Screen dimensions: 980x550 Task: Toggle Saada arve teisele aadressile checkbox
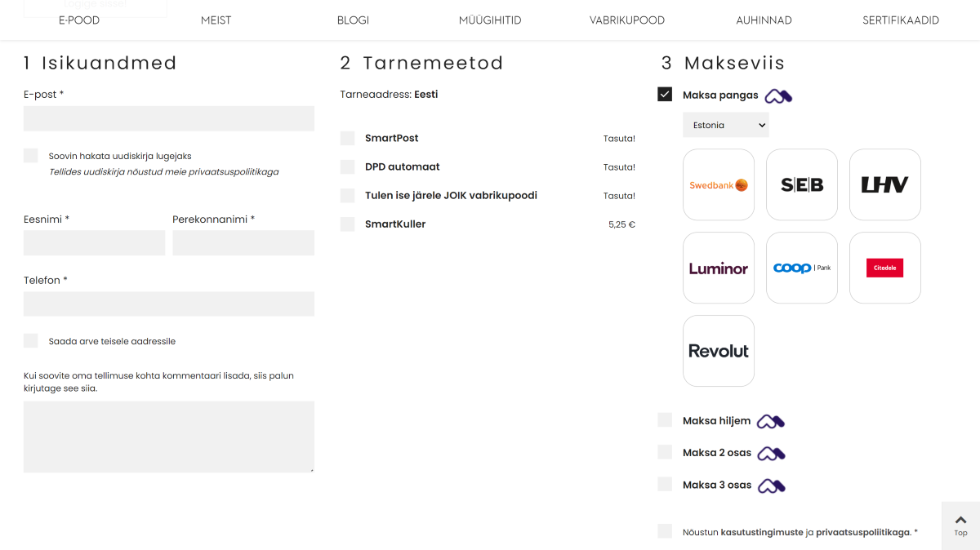[31, 340]
